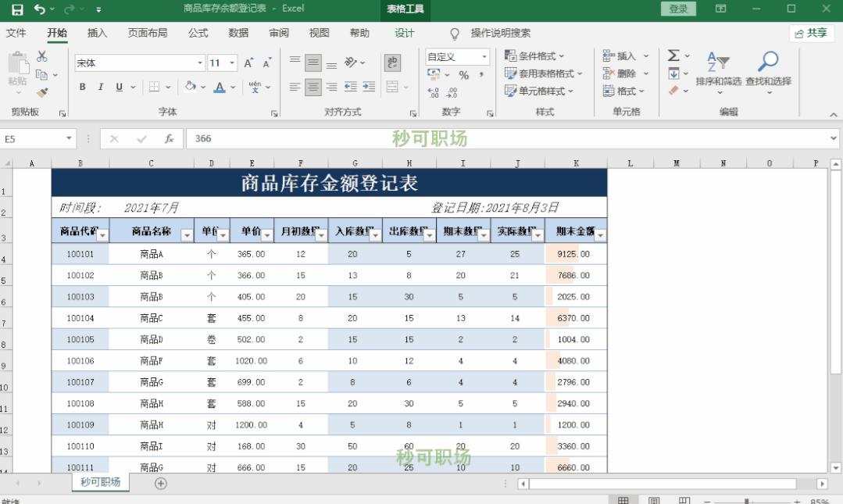Click the Cut scissors icon
This screenshot has height=504, width=843.
[42, 56]
